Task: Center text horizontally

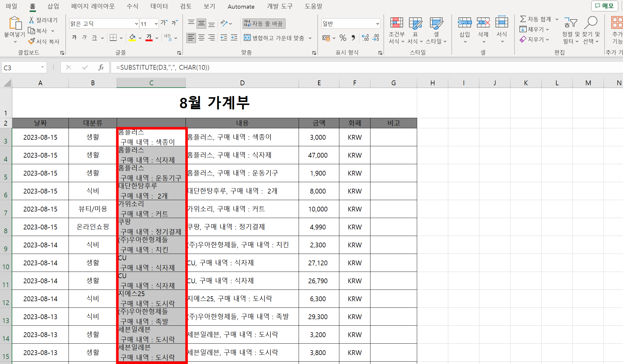Action: pyautogui.click(x=201, y=38)
